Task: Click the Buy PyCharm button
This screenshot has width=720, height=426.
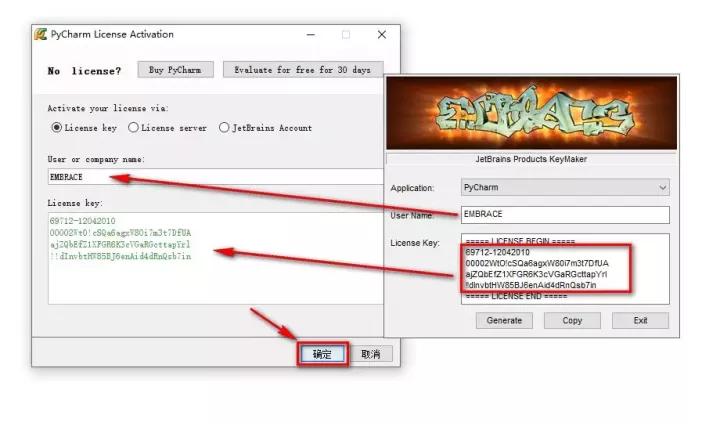Action: pos(175,70)
